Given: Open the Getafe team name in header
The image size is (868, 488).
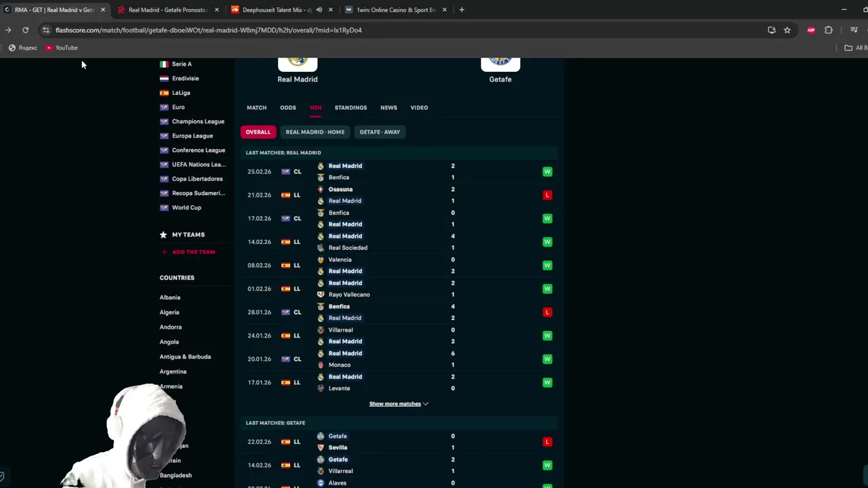Looking at the screenshot, I should point(500,79).
